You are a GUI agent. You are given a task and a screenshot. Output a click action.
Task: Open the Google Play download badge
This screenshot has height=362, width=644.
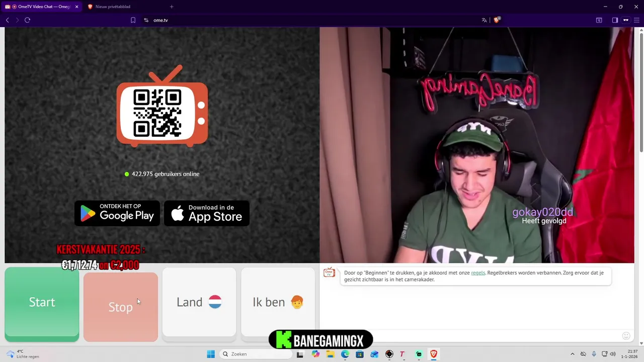pos(117,213)
